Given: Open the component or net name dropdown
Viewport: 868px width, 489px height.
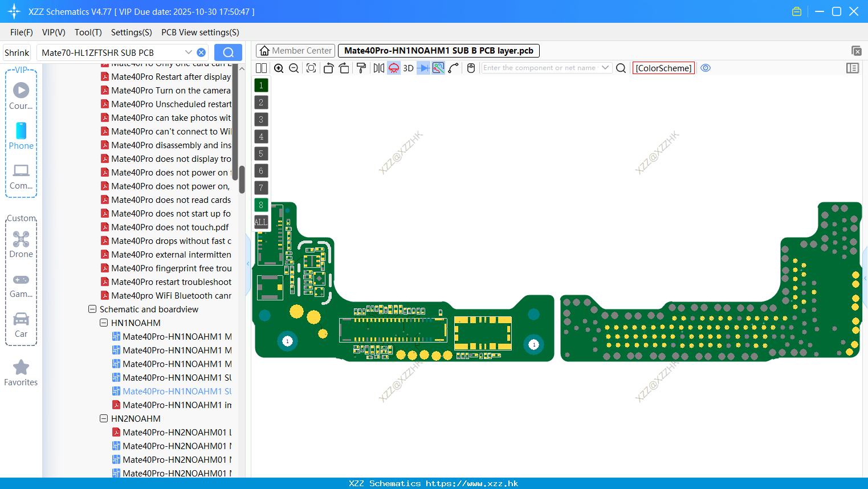Looking at the screenshot, I should 605,68.
